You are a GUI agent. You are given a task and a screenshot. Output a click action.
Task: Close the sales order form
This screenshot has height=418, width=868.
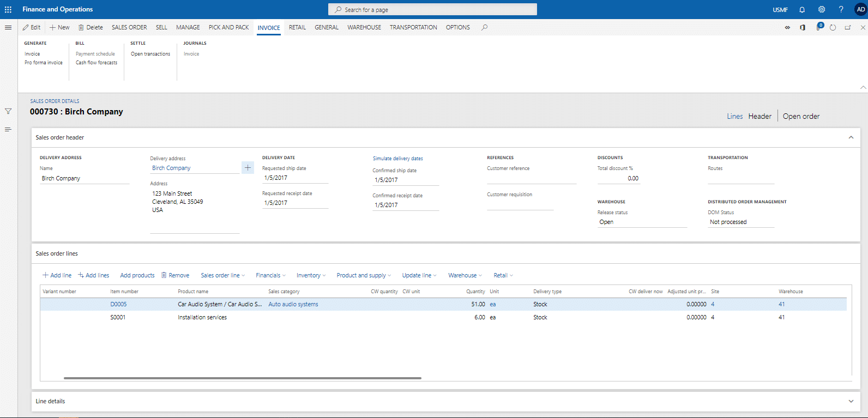(x=863, y=27)
